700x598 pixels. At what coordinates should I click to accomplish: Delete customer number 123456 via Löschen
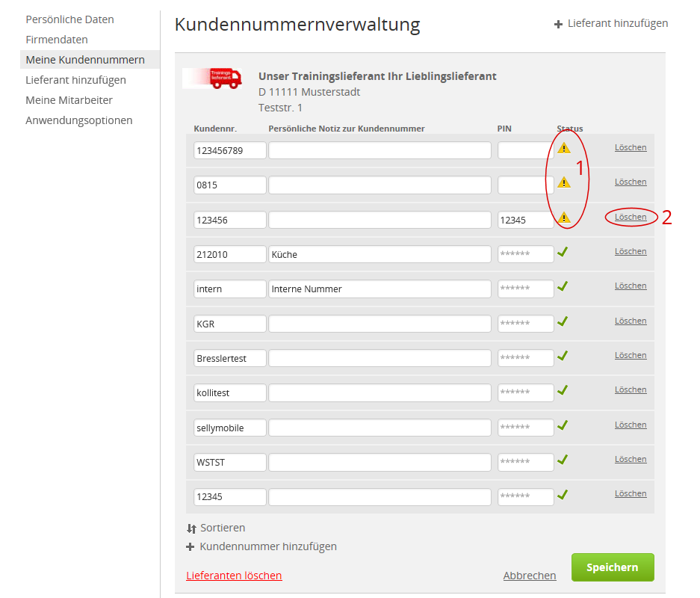click(x=631, y=217)
